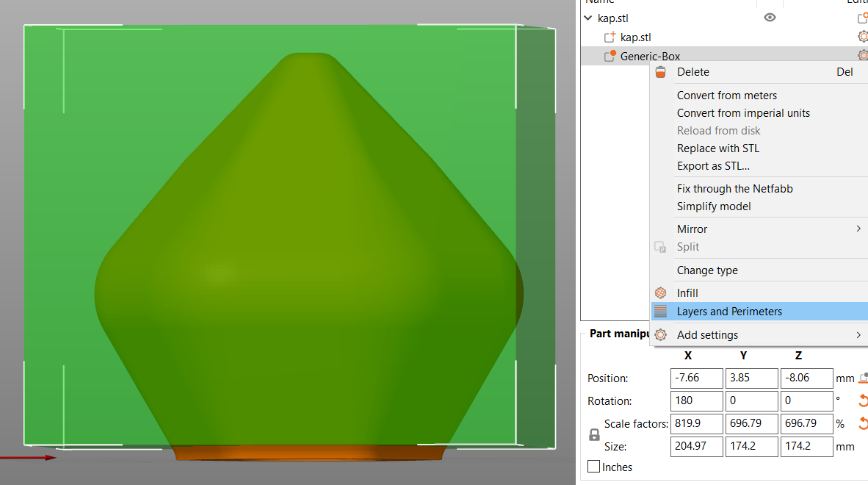Image resolution: width=868 pixels, height=485 pixels.
Task: Click the Delete trash icon
Action: [660, 71]
